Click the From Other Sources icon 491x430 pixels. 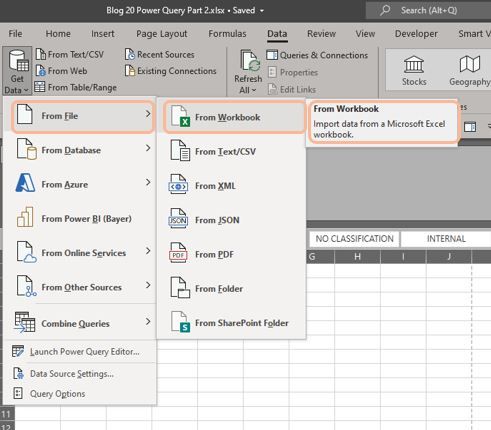tap(26, 286)
